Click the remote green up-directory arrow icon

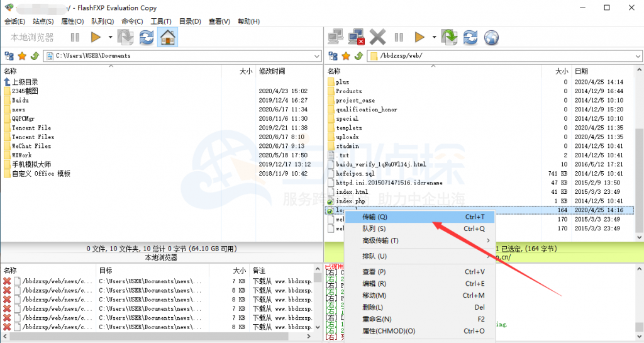358,56
